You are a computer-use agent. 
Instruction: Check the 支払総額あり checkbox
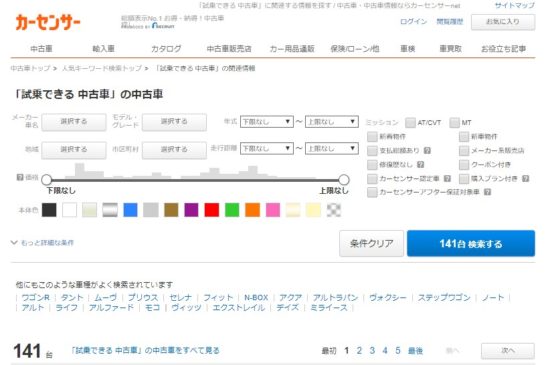point(372,151)
